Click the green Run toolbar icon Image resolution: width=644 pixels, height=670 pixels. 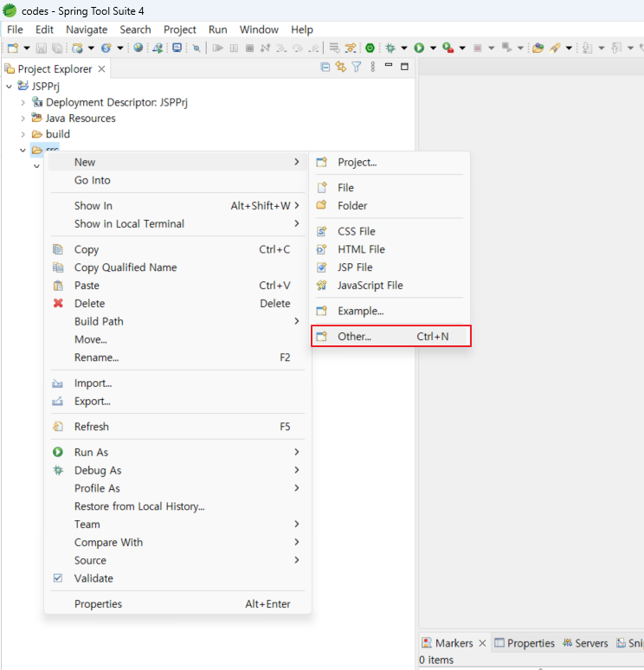[419, 48]
